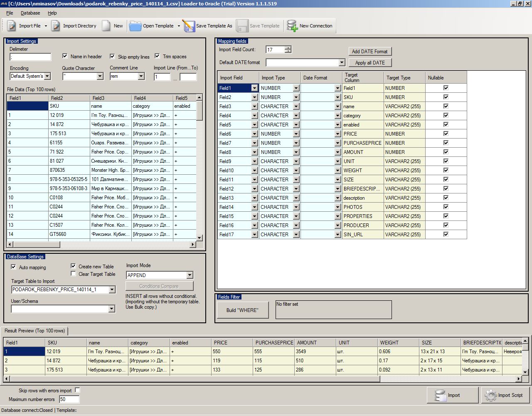
Task: Toggle Skip rows with errors import
Action: [x=77, y=390]
